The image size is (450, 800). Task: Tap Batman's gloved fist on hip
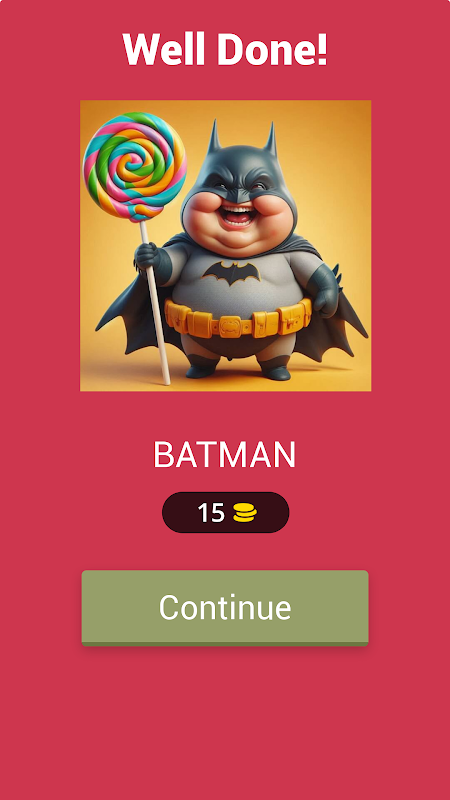tap(324, 292)
